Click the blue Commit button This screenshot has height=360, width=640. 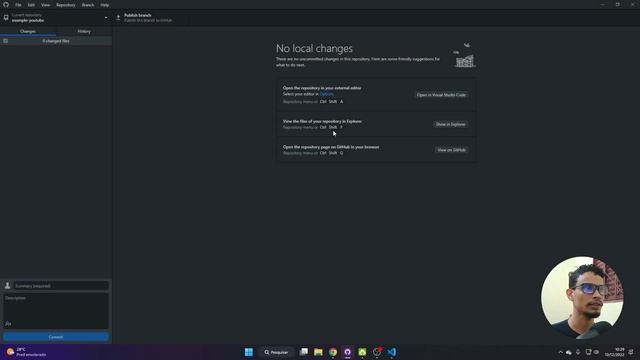(56, 337)
